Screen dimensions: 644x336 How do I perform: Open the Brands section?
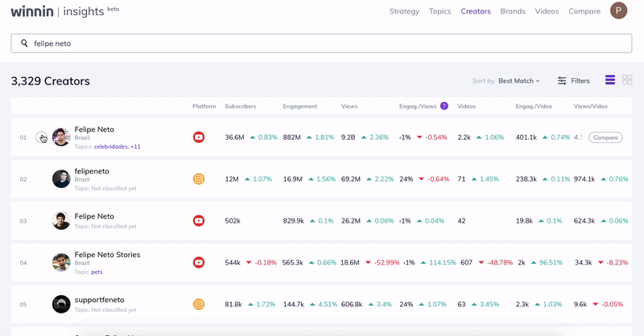pos(513,11)
